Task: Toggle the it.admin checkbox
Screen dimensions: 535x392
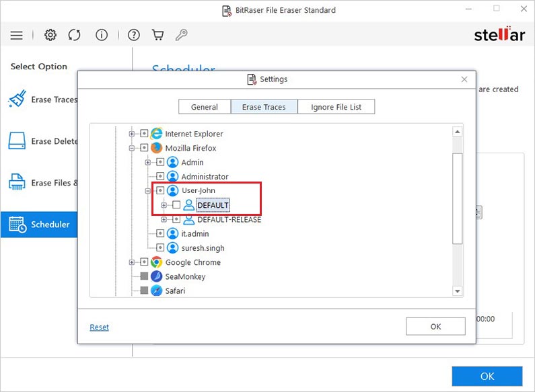Action: tap(160, 233)
